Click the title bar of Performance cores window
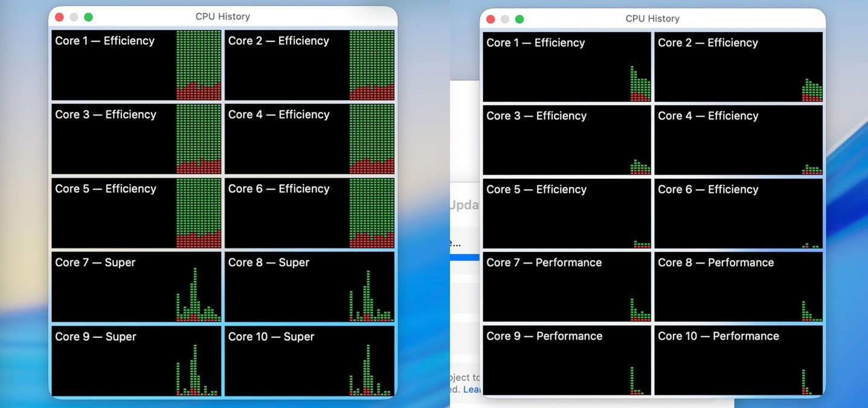 click(x=652, y=19)
